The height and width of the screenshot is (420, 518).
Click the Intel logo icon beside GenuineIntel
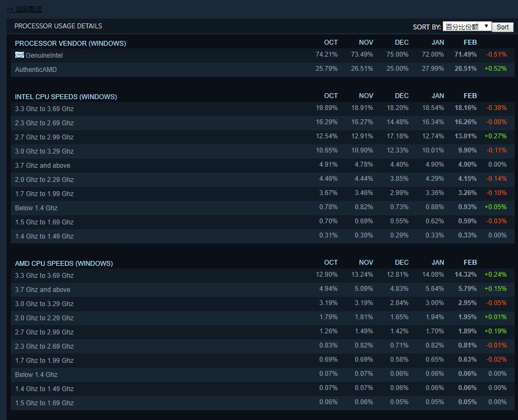tap(19, 55)
